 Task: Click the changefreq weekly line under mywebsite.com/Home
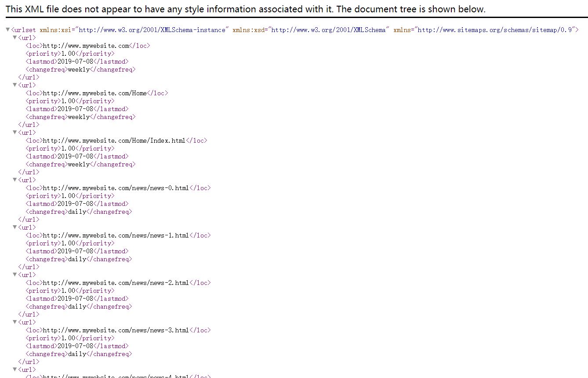pos(80,117)
